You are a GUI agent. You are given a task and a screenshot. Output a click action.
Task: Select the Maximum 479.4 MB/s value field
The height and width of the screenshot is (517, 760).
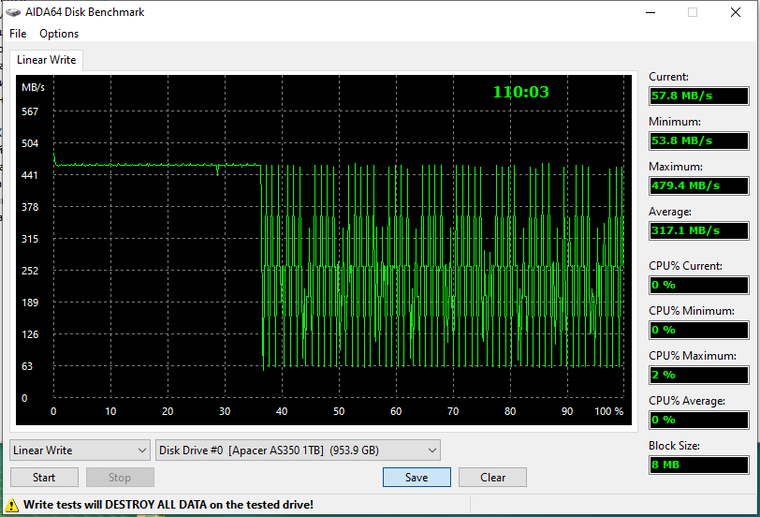pos(698,186)
